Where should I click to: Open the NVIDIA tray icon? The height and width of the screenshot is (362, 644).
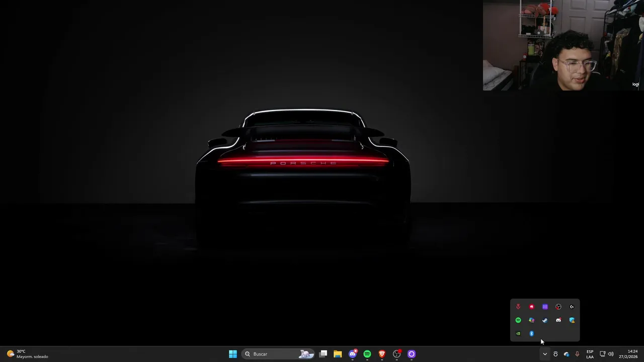[x=518, y=333]
